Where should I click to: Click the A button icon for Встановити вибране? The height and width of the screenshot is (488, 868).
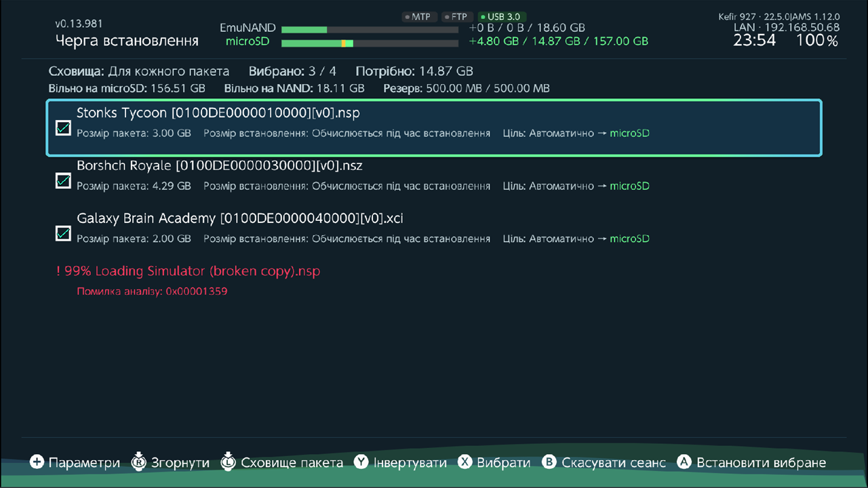point(684,462)
